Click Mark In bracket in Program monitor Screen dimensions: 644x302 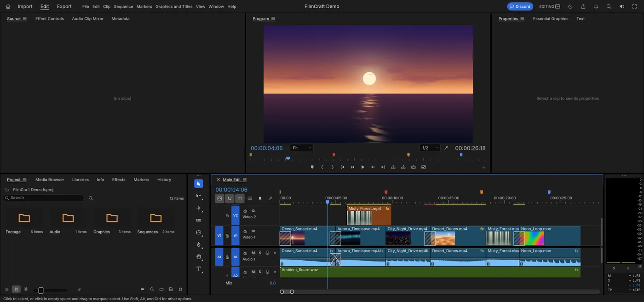pos(322,167)
